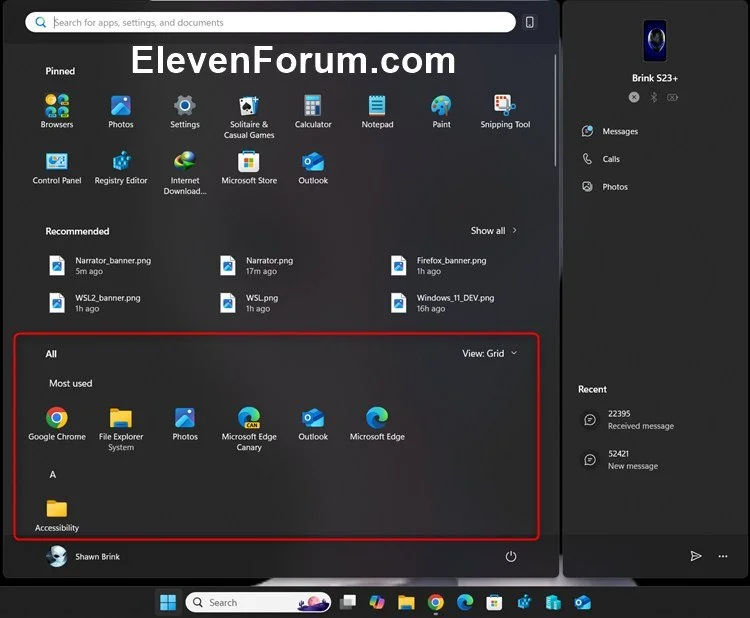Screen dimensions: 750x618
Task: Open pinned Microsoft Store
Action: point(249,168)
